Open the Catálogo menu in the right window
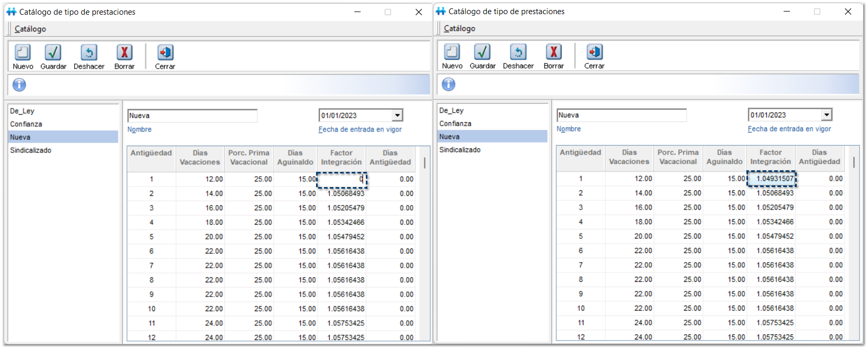 pyautogui.click(x=460, y=28)
